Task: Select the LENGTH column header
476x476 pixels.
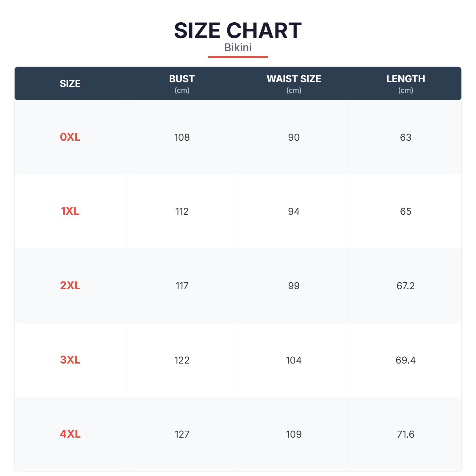Action: [x=405, y=79]
